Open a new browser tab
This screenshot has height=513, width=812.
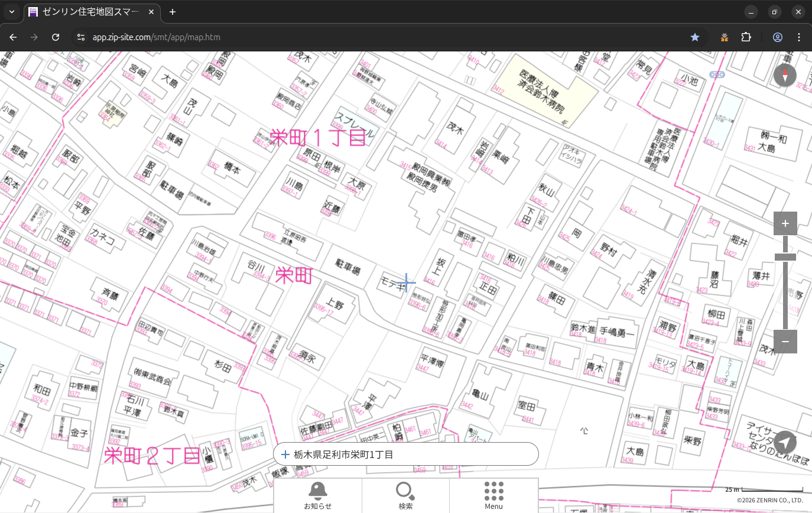point(173,12)
